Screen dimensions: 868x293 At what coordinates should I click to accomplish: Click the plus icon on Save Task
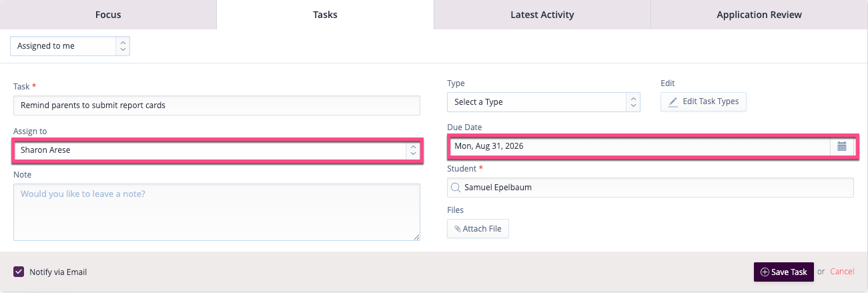pos(765,272)
